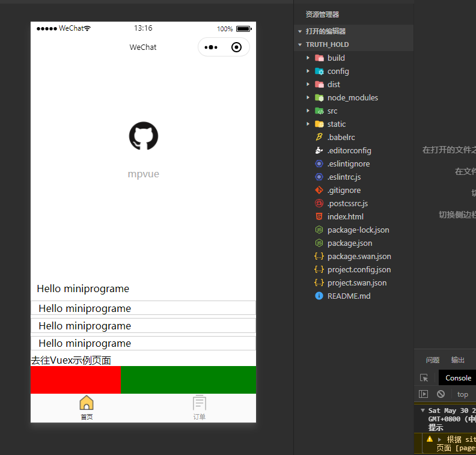
Task: Activate the inspect element picker icon
Action: (x=424, y=378)
